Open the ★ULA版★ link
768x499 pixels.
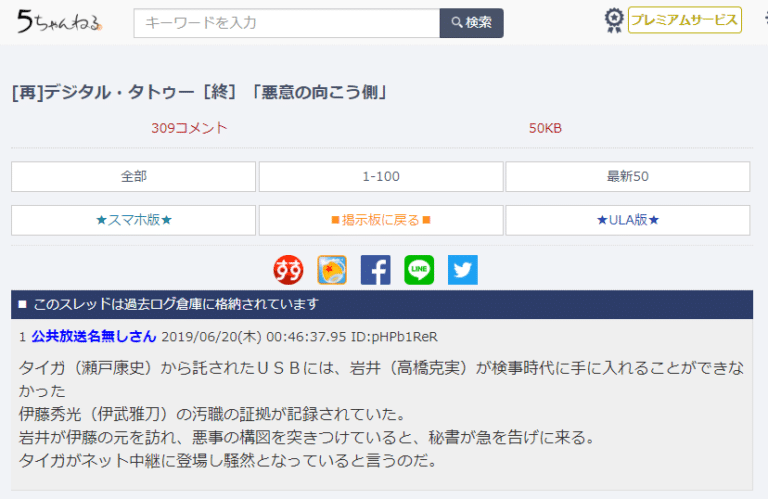click(627, 220)
